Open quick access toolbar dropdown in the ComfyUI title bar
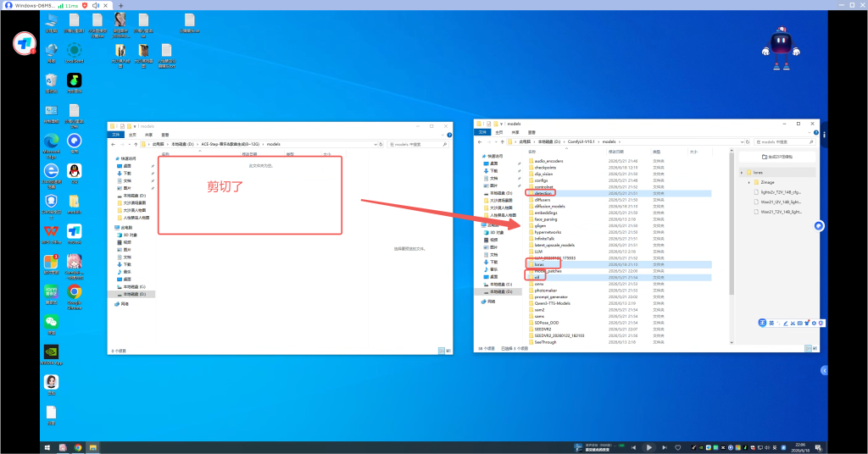Image resolution: width=868 pixels, height=454 pixels. [501, 124]
